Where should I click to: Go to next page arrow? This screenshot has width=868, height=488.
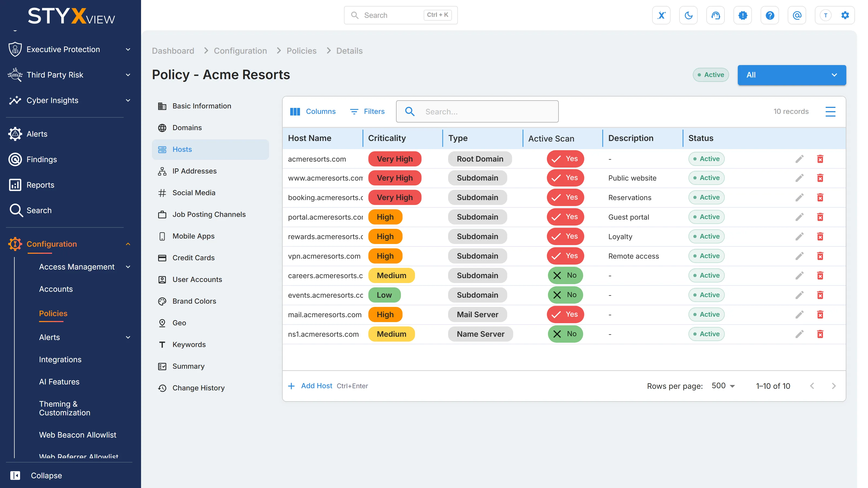coord(834,386)
